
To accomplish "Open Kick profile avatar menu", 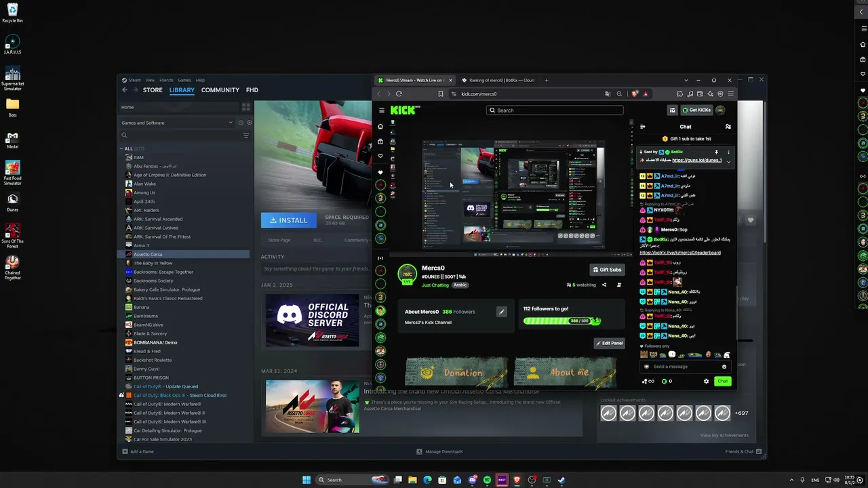I will click(x=720, y=110).
